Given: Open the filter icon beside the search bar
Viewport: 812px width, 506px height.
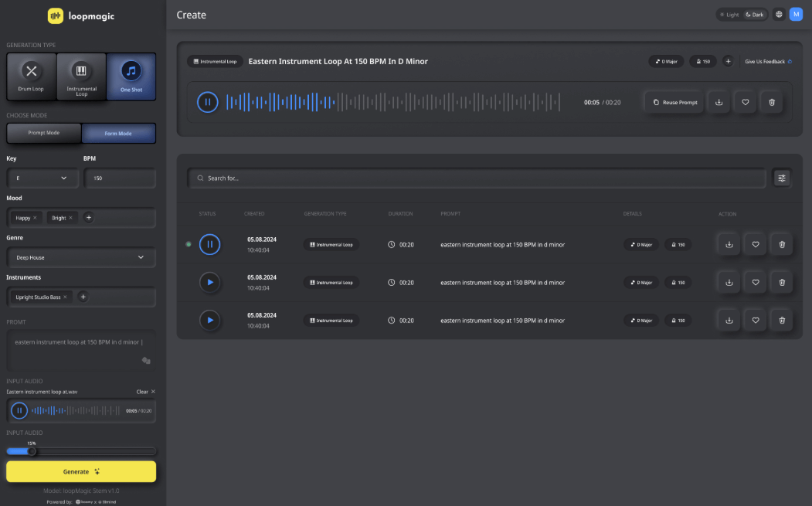Looking at the screenshot, I should tap(782, 177).
